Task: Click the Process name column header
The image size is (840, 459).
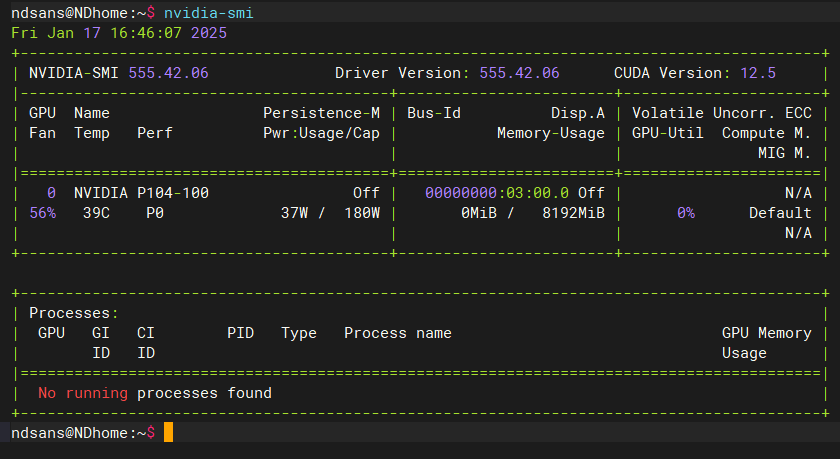Action: 398,333
